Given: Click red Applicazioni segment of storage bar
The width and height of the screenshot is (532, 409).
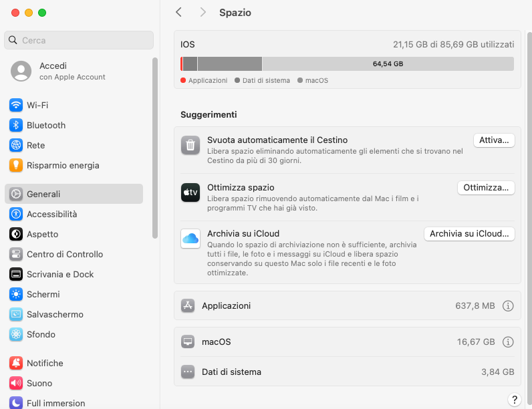Looking at the screenshot, I should 182,63.
